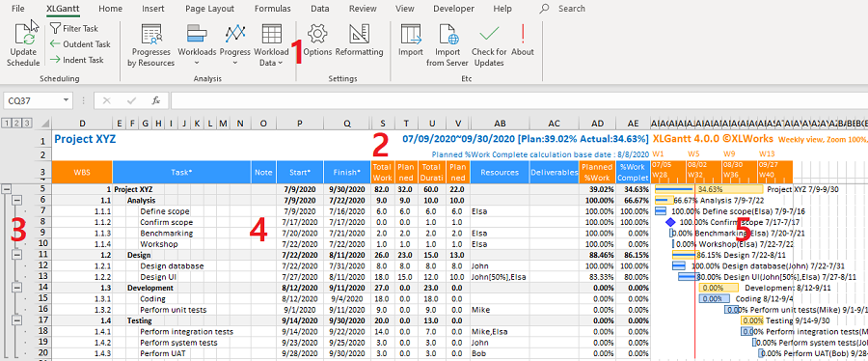868x361 pixels.
Task: Open Progresses by Resources analysis
Action: tap(151, 35)
